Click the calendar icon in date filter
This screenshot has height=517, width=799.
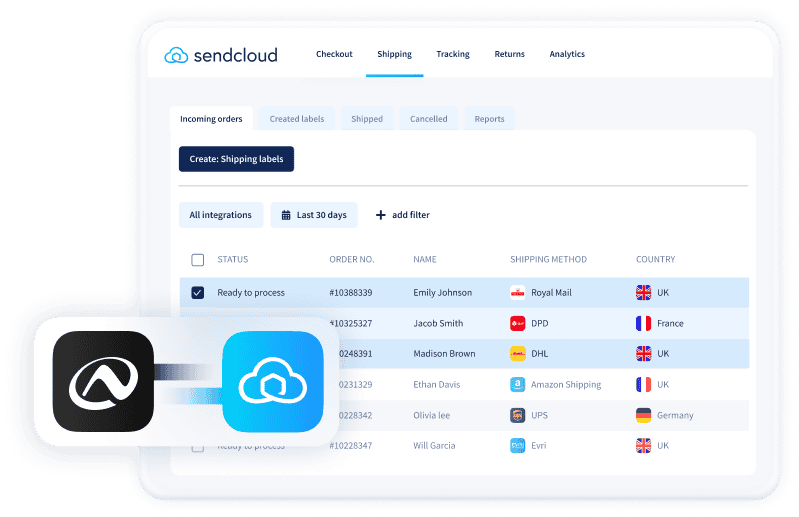286,215
